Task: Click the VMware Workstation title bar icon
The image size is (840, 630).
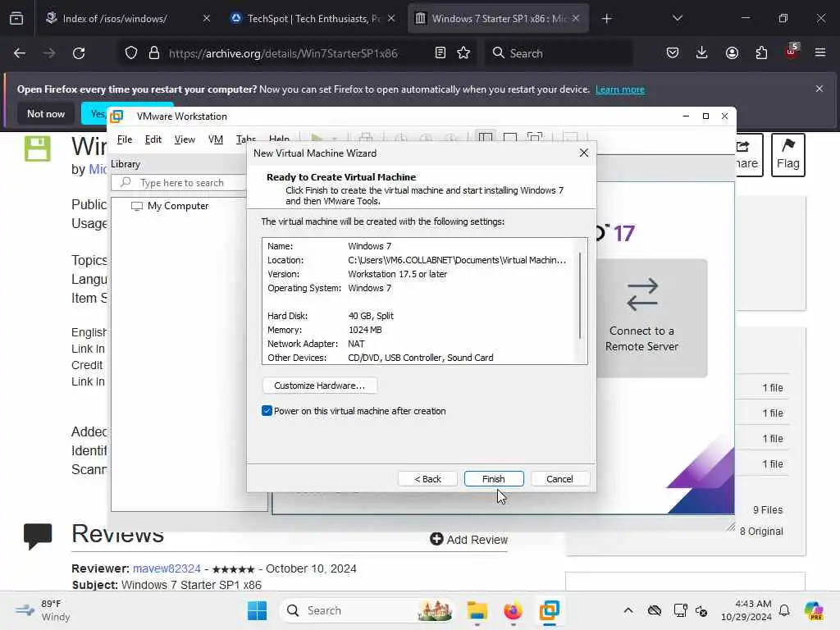Action: coord(116,116)
